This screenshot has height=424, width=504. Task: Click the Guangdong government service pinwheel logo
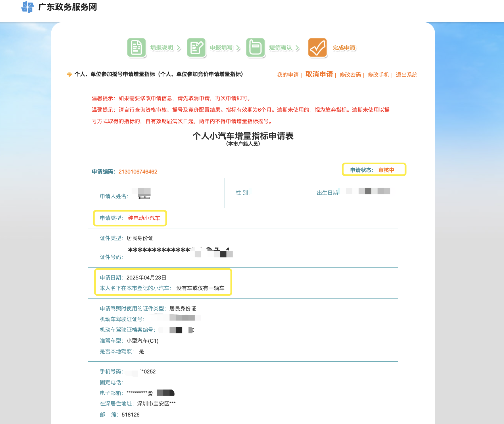(28, 7)
